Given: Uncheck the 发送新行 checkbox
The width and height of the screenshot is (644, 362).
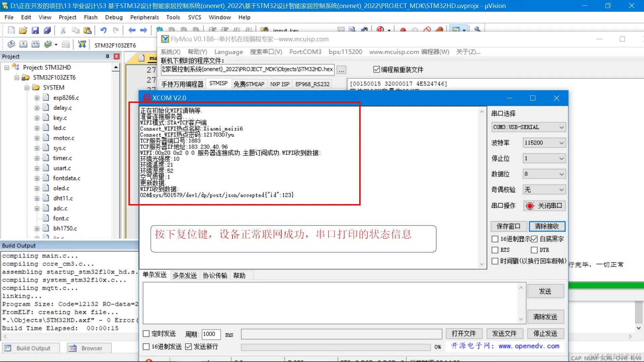Looking at the screenshot, I should (x=189, y=347).
